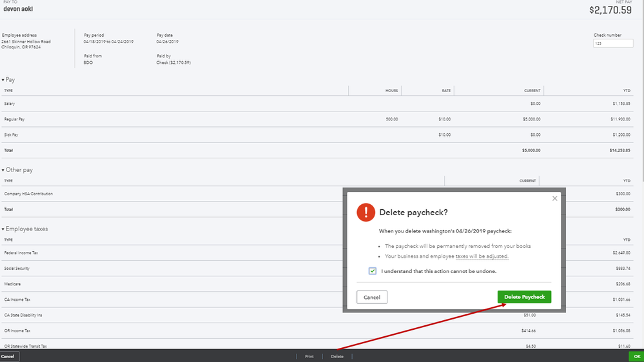
Task: Close the Delete paycheck dialog with the X
Action: click(x=554, y=198)
